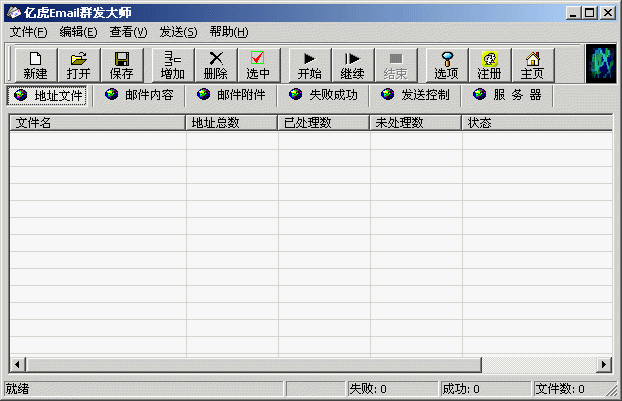Switch to the 地址文件 tab
The image size is (622, 401).
point(48,95)
